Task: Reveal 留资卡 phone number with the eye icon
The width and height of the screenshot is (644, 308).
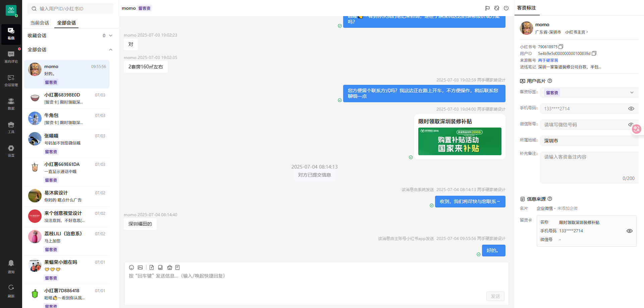Action: (x=629, y=231)
